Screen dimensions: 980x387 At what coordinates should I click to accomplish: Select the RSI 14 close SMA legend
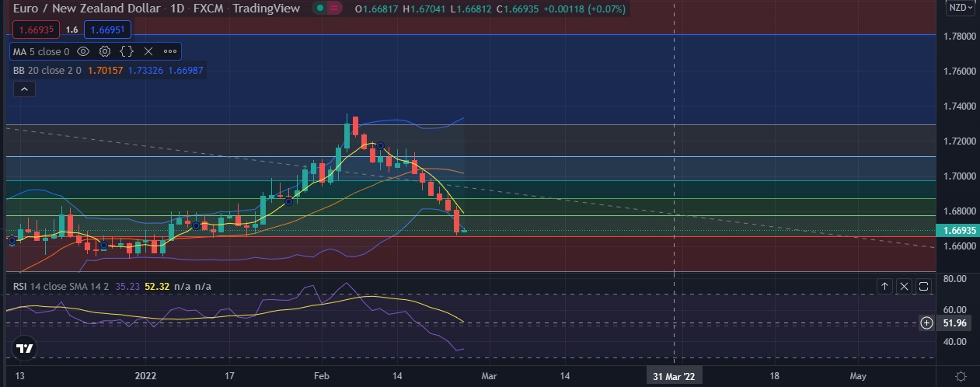61,287
